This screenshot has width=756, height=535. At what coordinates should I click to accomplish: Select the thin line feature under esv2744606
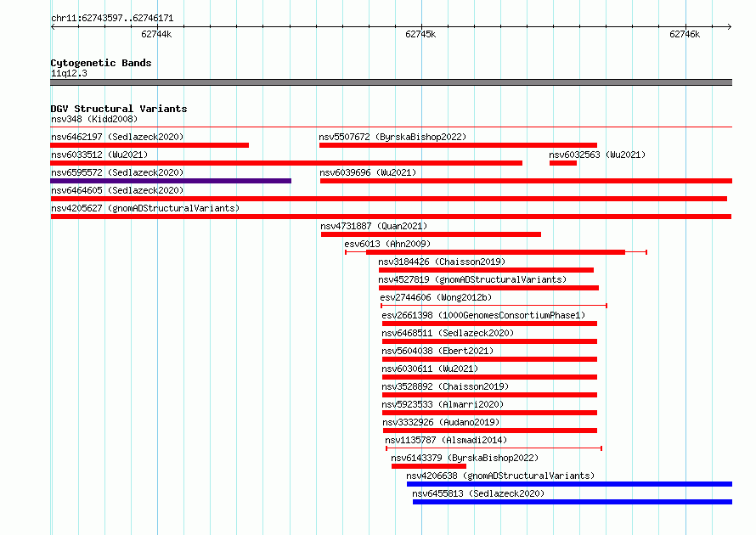pyautogui.click(x=494, y=306)
